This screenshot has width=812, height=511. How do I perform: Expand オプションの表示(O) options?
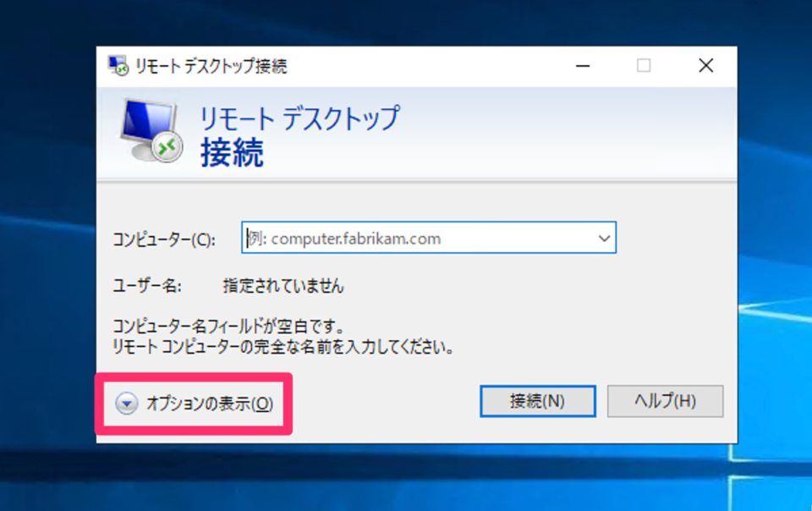[x=195, y=404]
